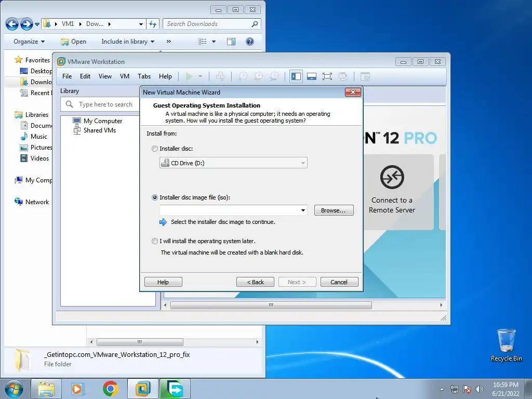Open the address bar history dropdown in Explorer
Viewport: 532px width, 399px height.
(141, 24)
